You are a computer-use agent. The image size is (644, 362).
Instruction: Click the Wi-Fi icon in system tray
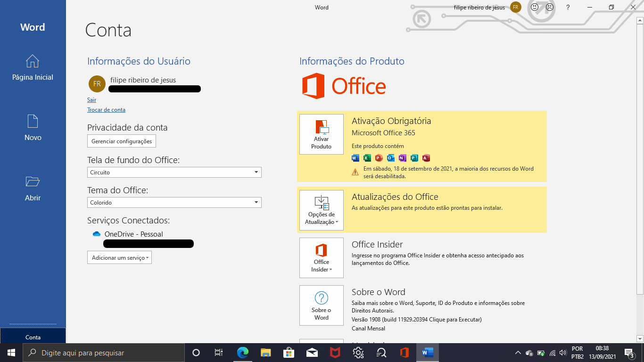pos(552,353)
